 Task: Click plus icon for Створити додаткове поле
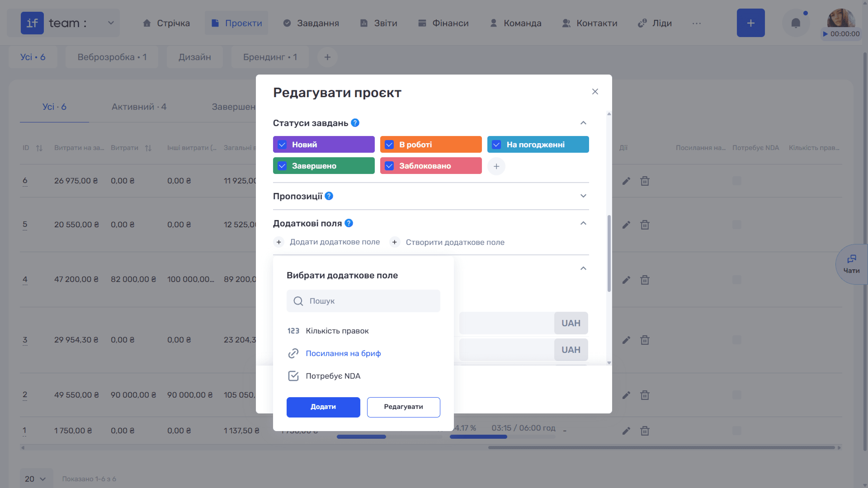(394, 242)
